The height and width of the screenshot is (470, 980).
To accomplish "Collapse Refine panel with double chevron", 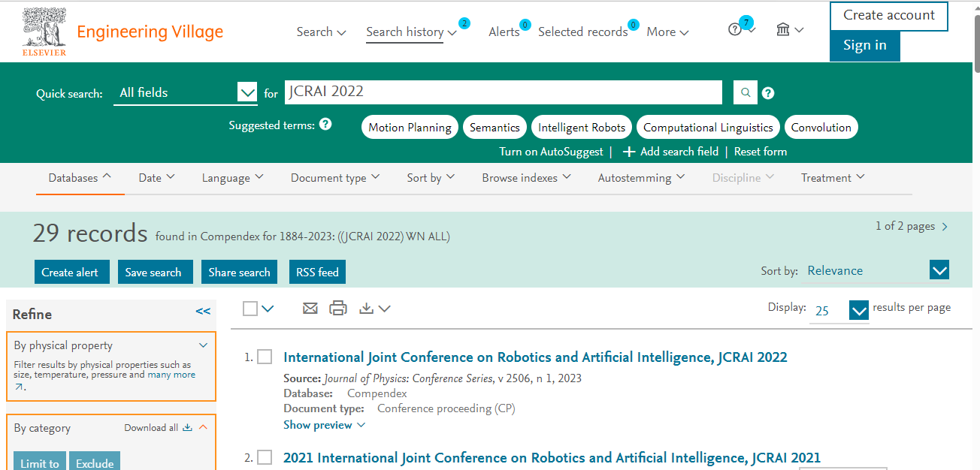I will [203, 311].
